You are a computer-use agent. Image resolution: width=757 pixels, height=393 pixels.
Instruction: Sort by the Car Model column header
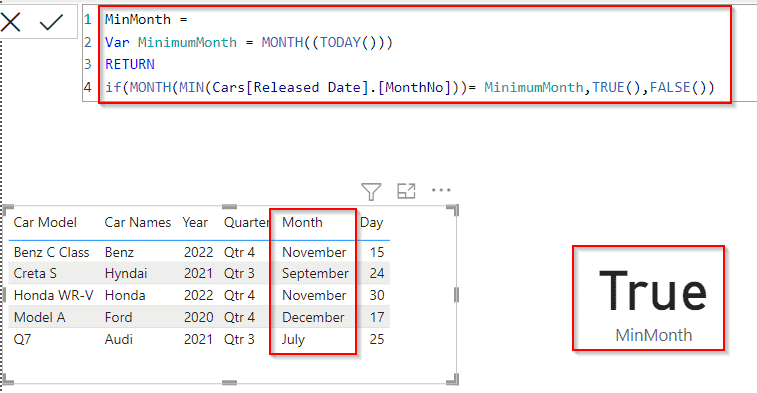(45, 223)
